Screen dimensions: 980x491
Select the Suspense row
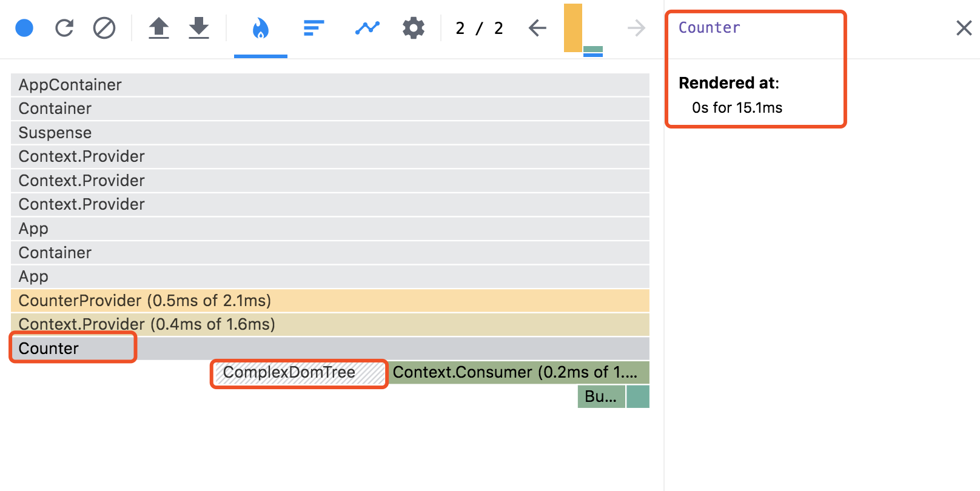pyautogui.click(x=330, y=133)
